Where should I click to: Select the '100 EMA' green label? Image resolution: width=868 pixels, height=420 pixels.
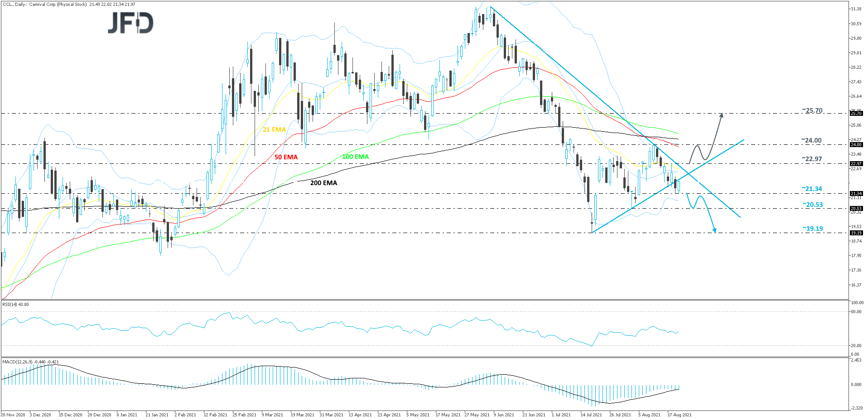coord(355,157)
